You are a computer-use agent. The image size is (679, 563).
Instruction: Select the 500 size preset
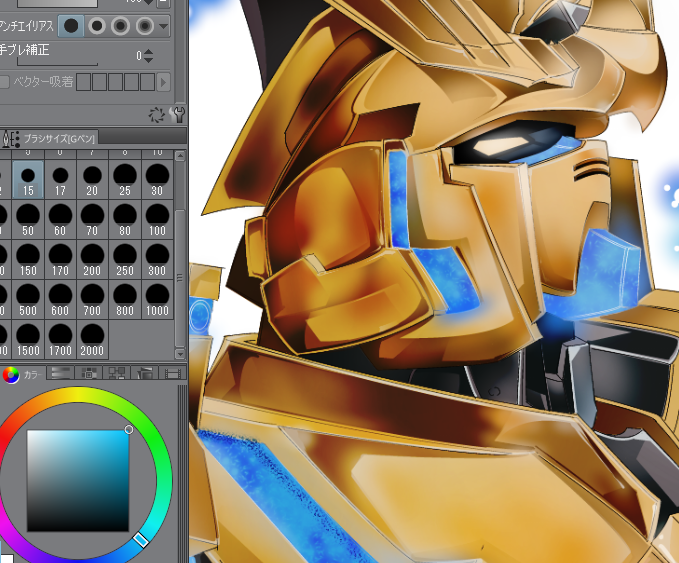point(28,299)
